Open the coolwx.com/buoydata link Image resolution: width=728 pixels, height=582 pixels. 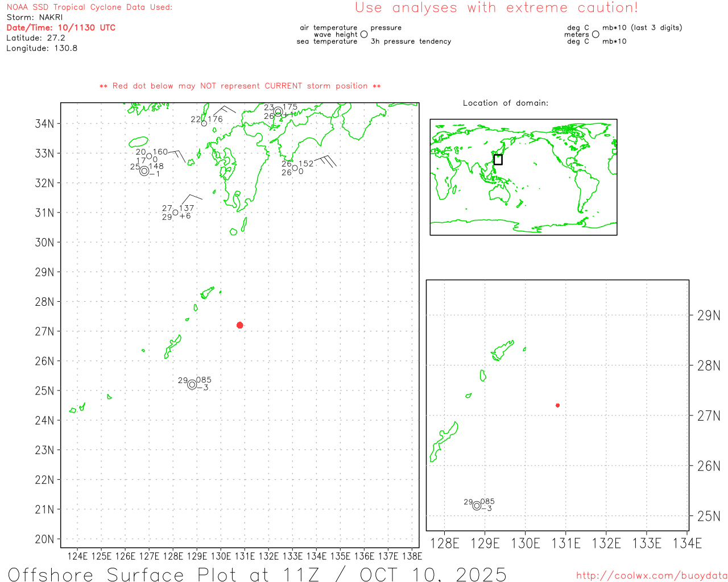pyautogui.click(x=651, y=576)
